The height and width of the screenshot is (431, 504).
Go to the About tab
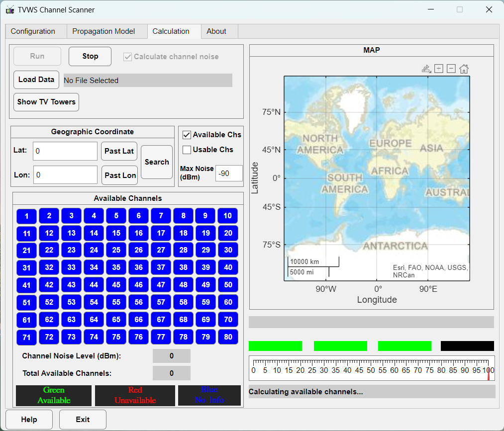point(216,31)
